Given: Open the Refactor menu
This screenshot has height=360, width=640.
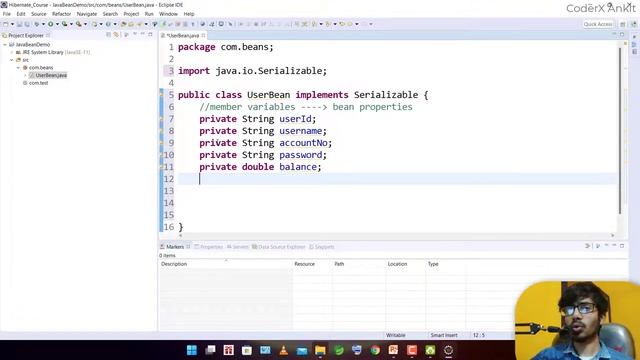Looking at the screenshot, I should 62,14.
